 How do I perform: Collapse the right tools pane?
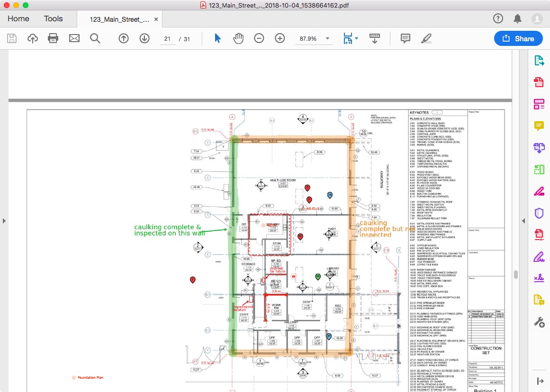tap(523, 220)
